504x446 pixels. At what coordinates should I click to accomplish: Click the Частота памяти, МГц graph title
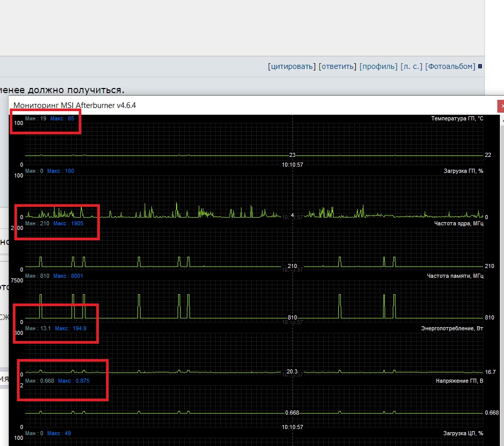[455, 276]
